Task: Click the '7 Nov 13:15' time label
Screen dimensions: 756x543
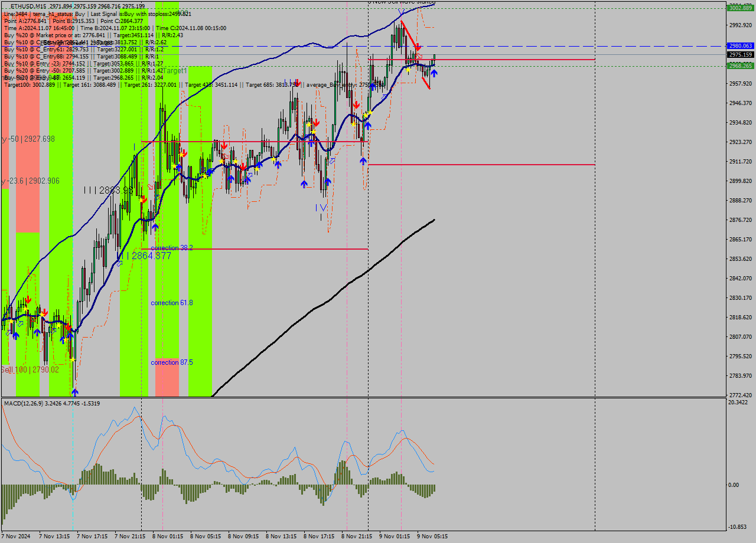Action: tap(54, 537)
